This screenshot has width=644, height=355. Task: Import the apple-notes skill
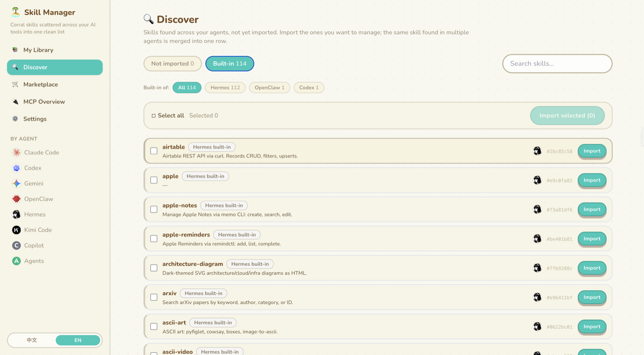[592, 209]
